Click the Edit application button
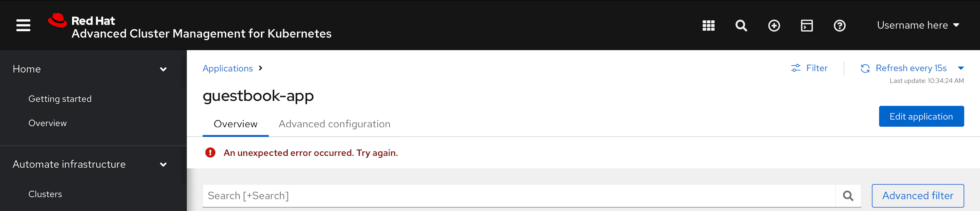This screenshot has height=211, width=980. [921, 116]
